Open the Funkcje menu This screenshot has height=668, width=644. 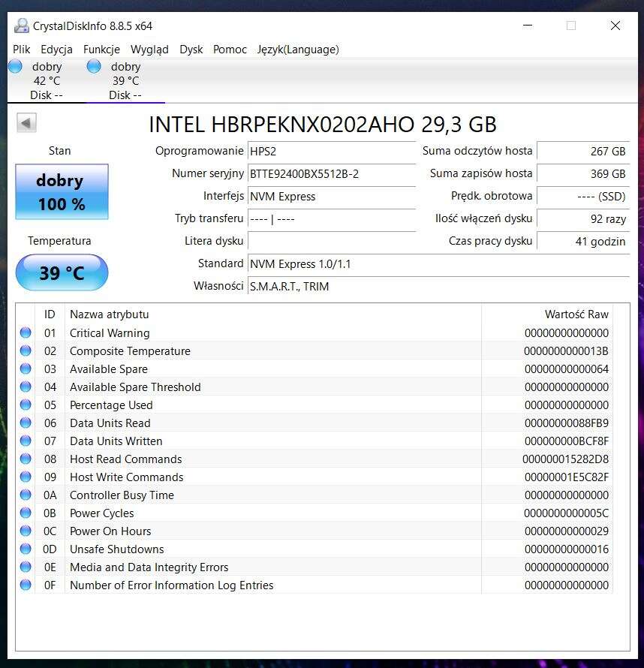pos(101,50)
